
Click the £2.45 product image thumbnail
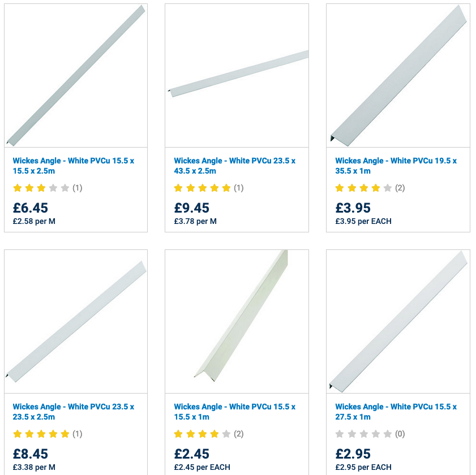(237, 321)
